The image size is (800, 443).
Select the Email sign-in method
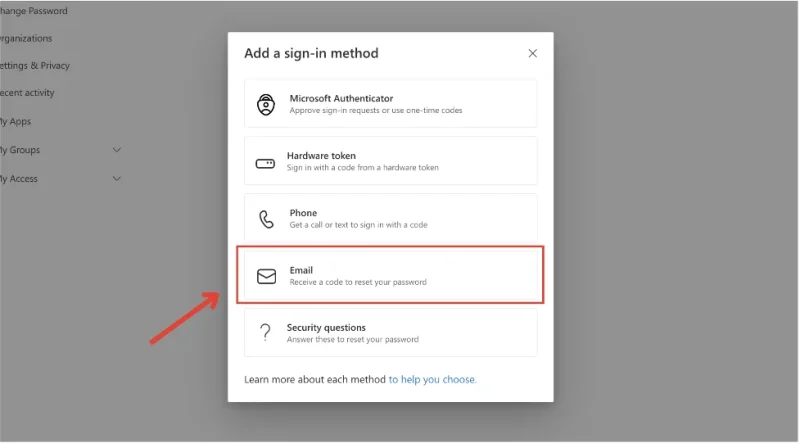click(x=390, y=275)
